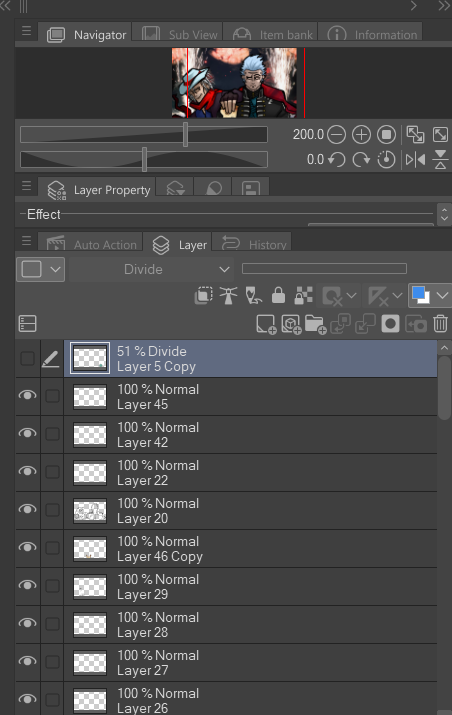Create a layer mask
Screen dimensions: 452x715
(x=390, y=324)
